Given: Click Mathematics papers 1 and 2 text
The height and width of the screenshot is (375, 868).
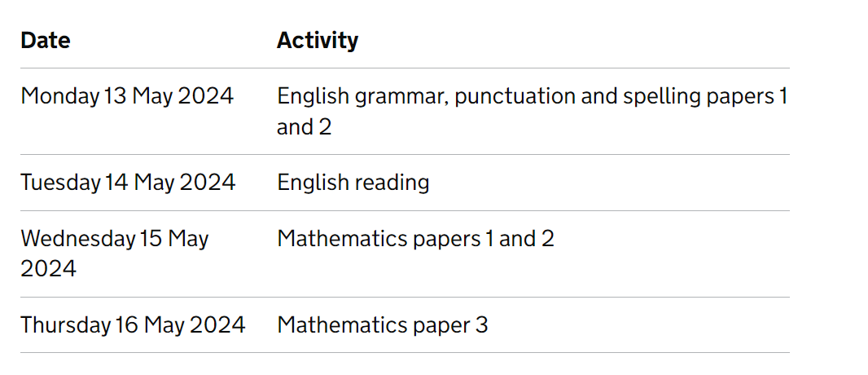Looking at the screenshot, I should (x=416, y=239).
